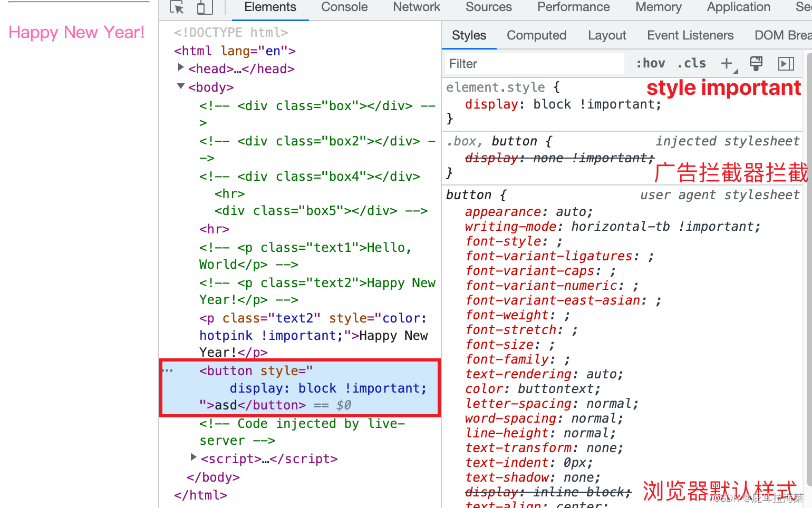The width and height of the screenshot is (812, 508).
Task: Activate the inspect element picker icon
Action: pos(177,7)
